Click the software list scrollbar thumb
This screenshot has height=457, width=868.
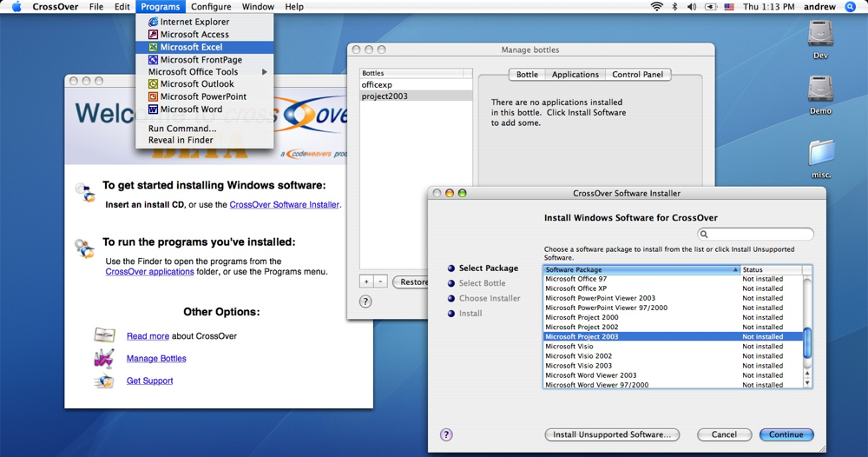pos(807,343)
